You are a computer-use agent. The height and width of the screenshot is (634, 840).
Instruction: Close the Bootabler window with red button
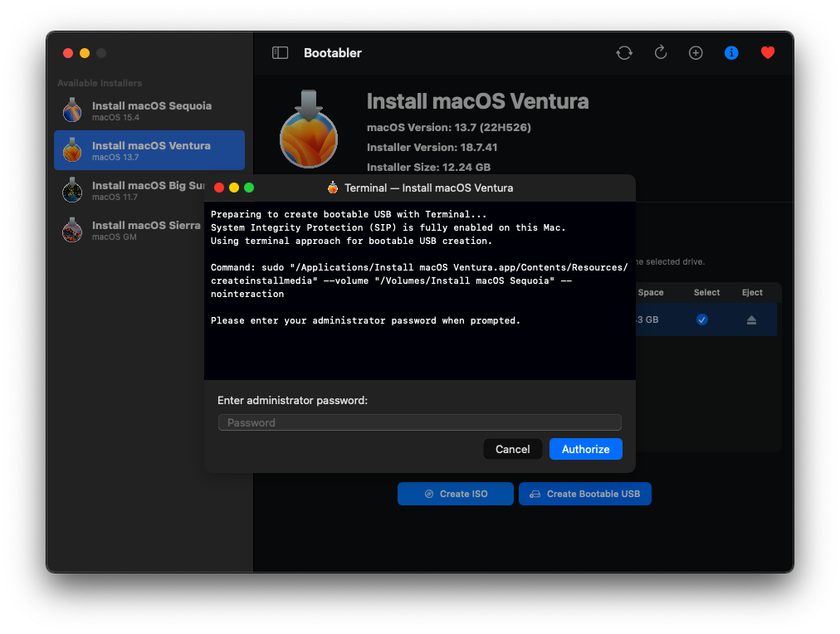point(68,53)
